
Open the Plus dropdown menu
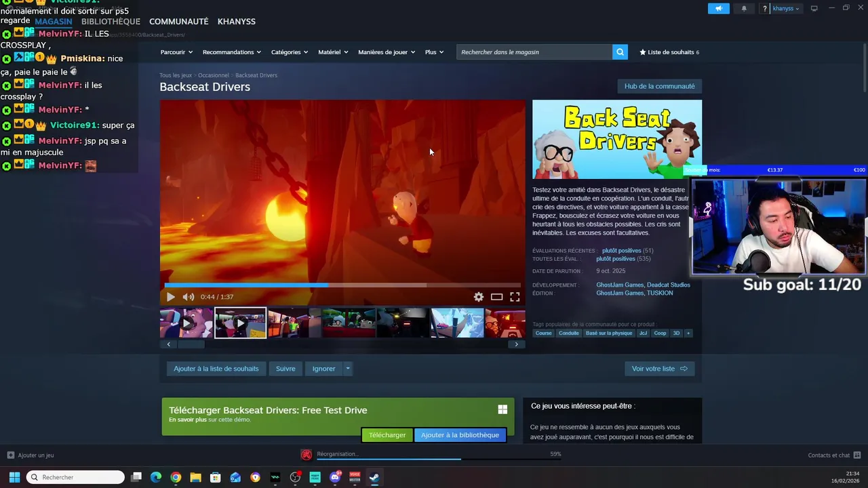[x=434, y=52]
